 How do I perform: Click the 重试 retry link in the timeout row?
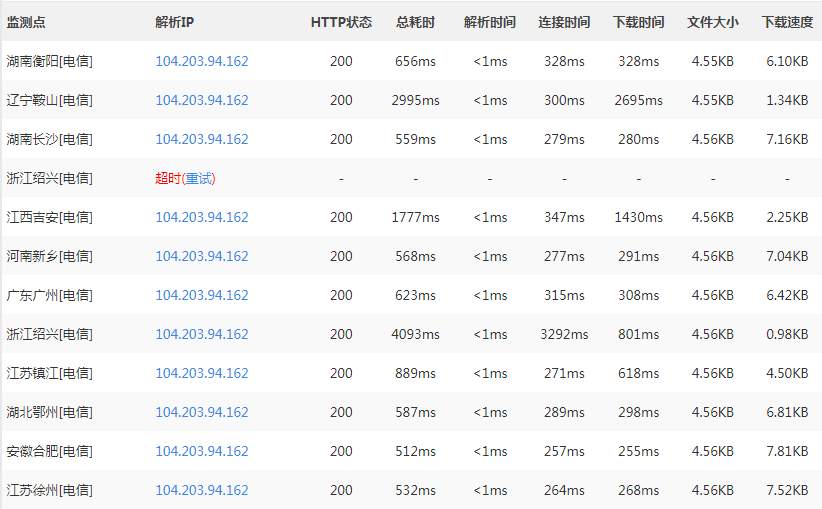198,179
